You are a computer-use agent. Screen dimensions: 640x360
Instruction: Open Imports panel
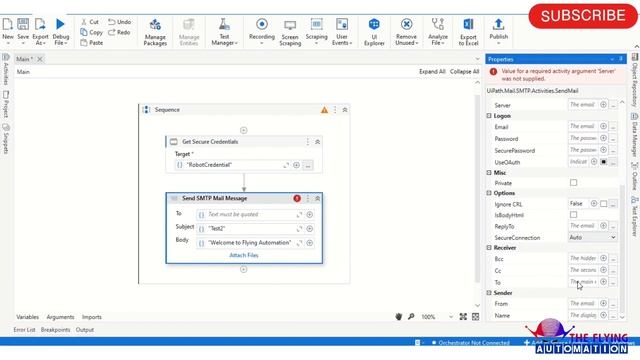[x=92, y=317]
